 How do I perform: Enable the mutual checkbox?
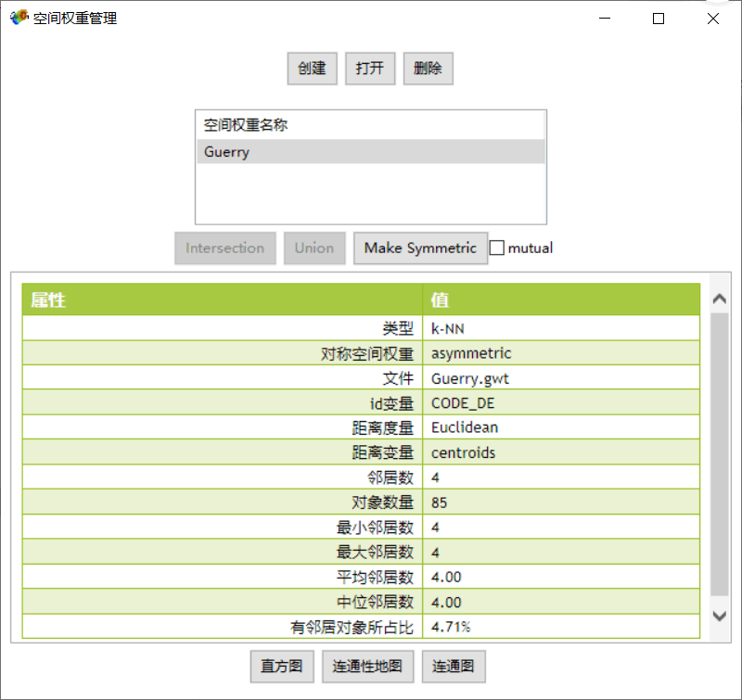pos(496,247)
